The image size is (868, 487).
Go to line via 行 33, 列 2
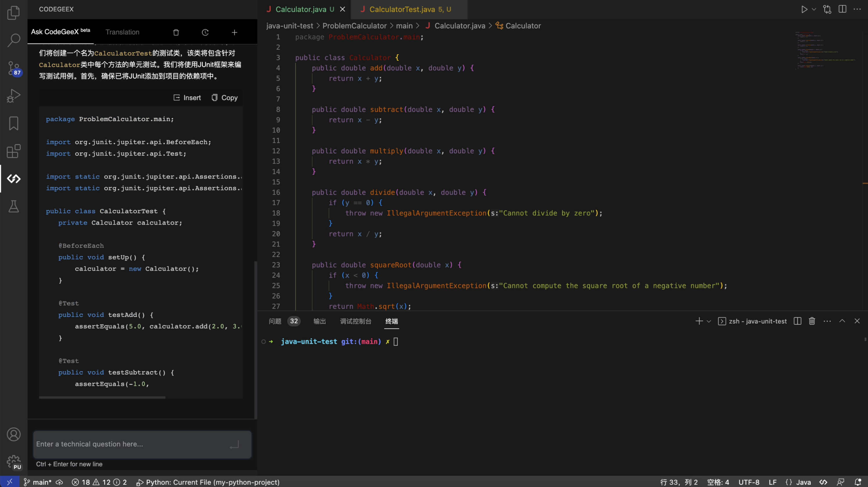click(679, 482)
